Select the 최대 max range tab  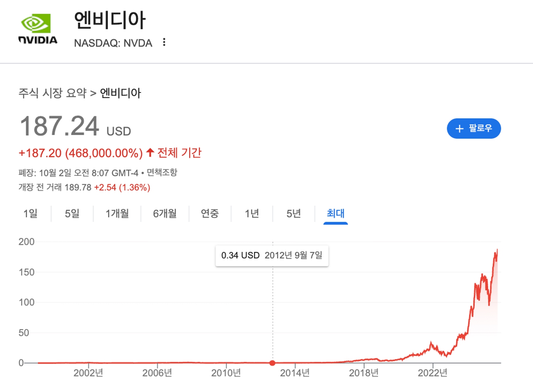[335, 213]
